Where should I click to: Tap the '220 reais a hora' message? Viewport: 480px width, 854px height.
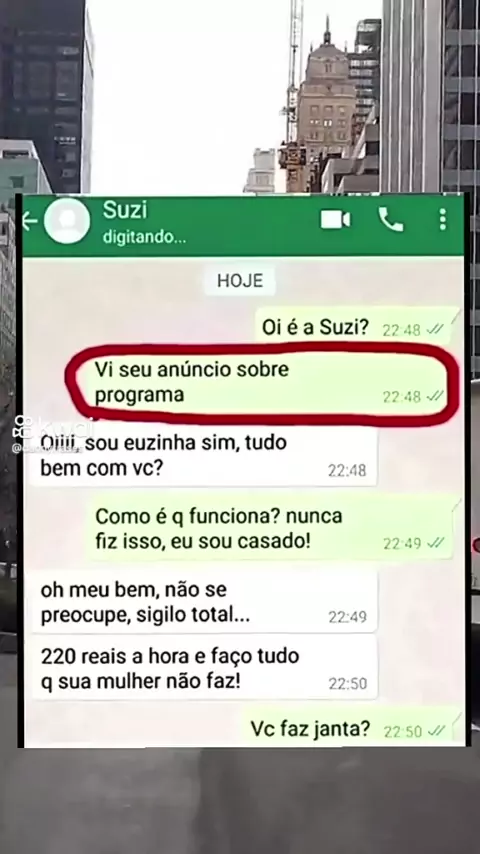203,669
